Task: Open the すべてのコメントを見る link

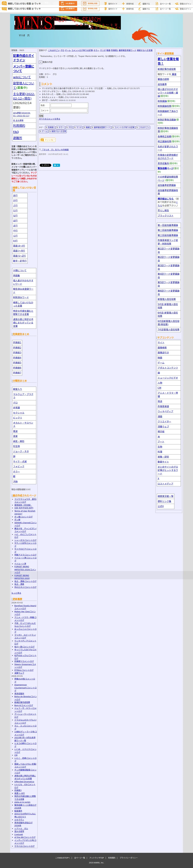Action: pos(49,119)
